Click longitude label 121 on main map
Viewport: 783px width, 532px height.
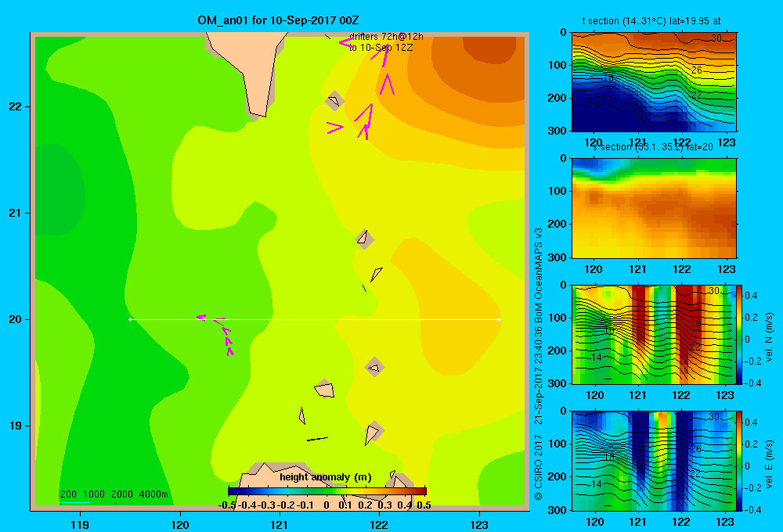(x=280, y=524)
